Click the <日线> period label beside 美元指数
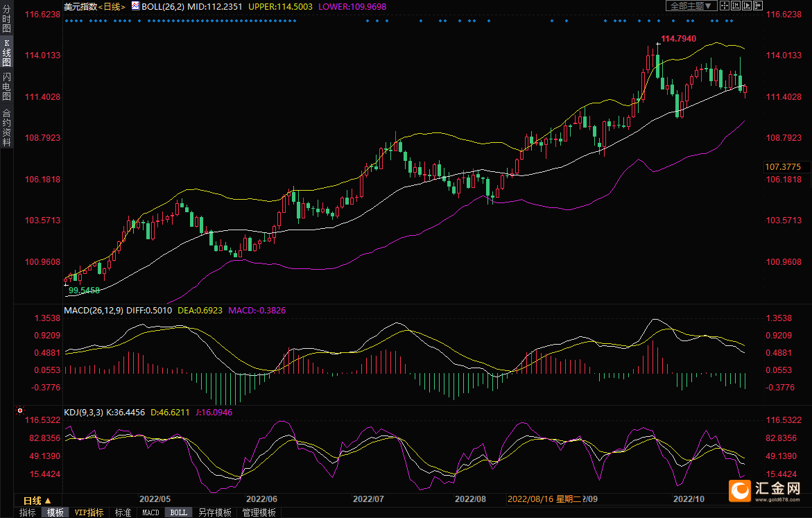The height and width of the screenshot is (518, 812). pyautogui.click(x=112, y=6)
